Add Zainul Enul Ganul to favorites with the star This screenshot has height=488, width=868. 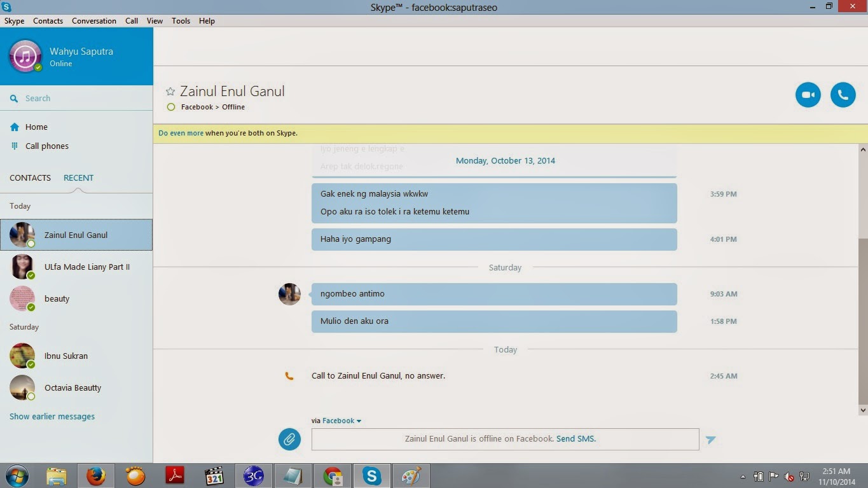coord(170,92)
